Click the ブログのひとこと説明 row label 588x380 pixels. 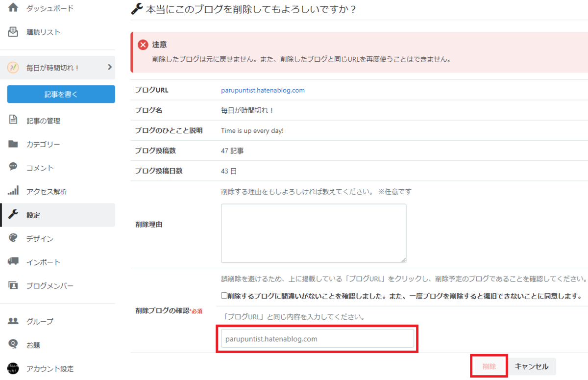pos(169,130)
